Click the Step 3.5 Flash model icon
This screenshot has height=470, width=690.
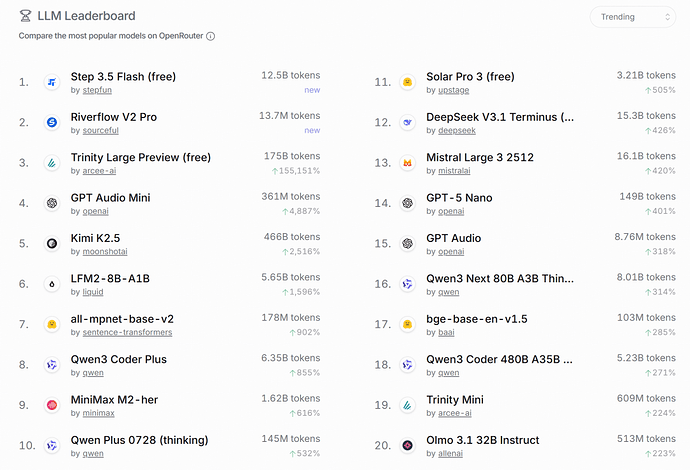52,82
